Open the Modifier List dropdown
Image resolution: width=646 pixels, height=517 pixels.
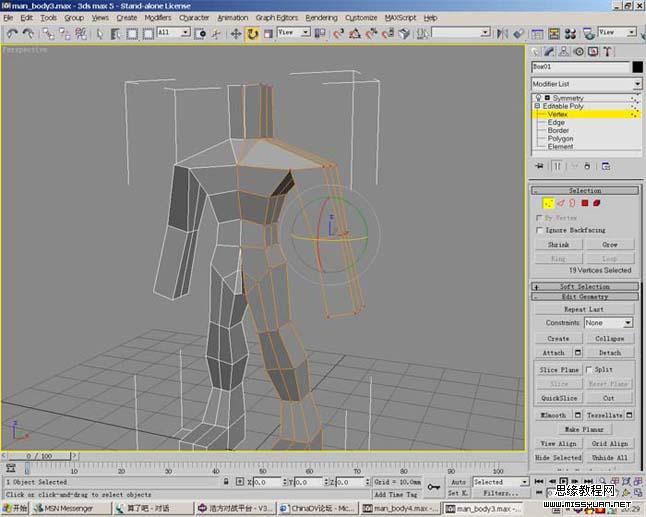(x=586, y=84)
